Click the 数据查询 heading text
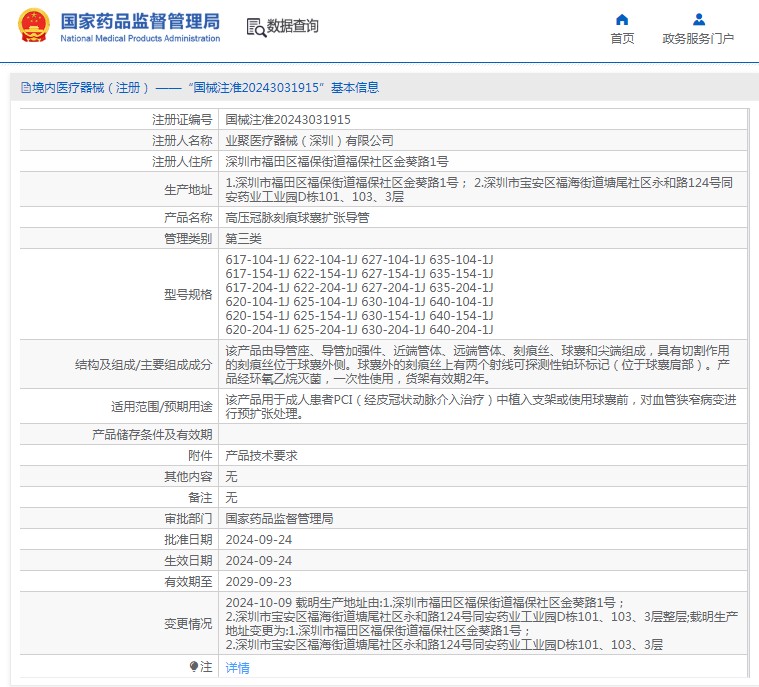Image resolution: width=759 pixels, height=687 pixels. 293,27
